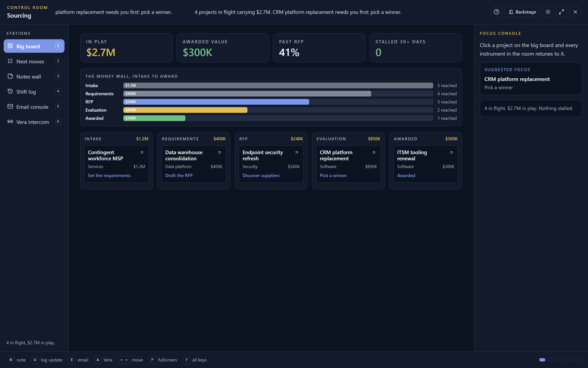The width and height of the screenshot is (588, 368).
Task: Click the Pick a winner card link
Action: click(x=333, y=175)
